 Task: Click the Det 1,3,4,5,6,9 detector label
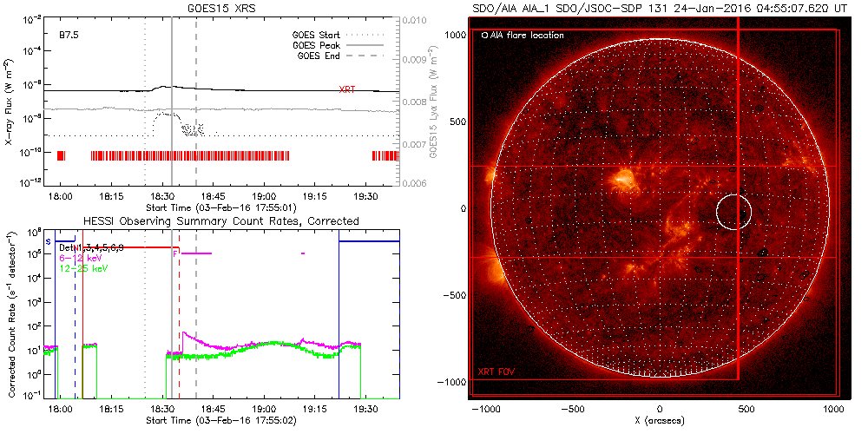tap(97, 248)
